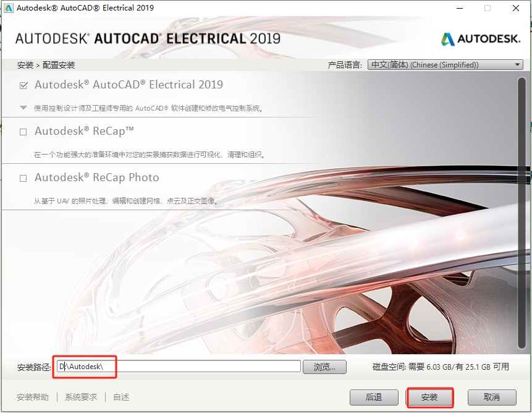The height and width of the screenshot is (413, 532).
Task: Click the 安装 install button
Action: point(429,397)
